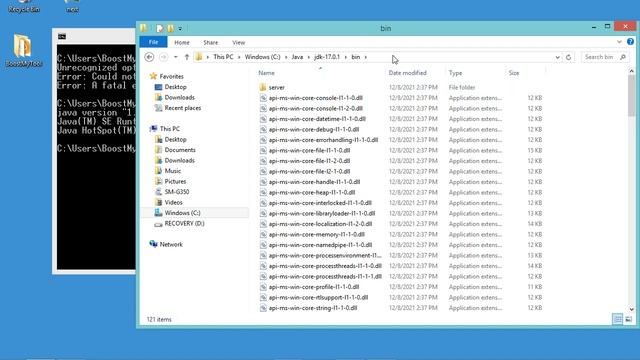Click the SM-G350 device icon
640x360 pixels.
click(x=158, y=192)
